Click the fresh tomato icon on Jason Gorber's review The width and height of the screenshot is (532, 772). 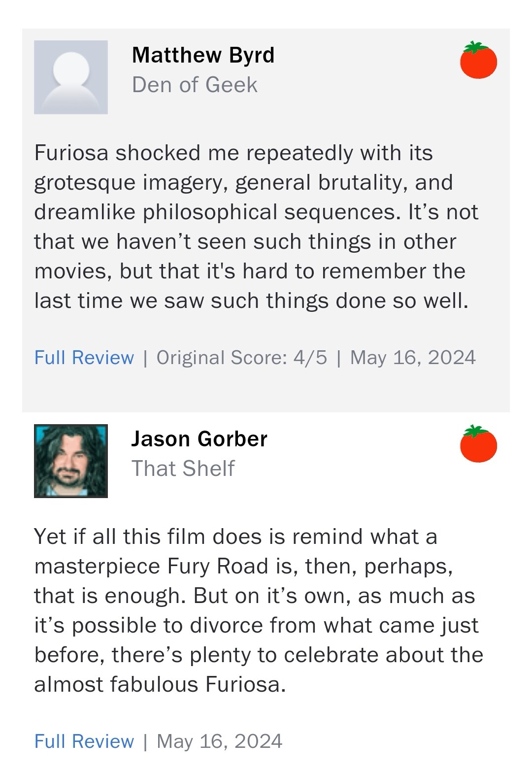(478, 444)
